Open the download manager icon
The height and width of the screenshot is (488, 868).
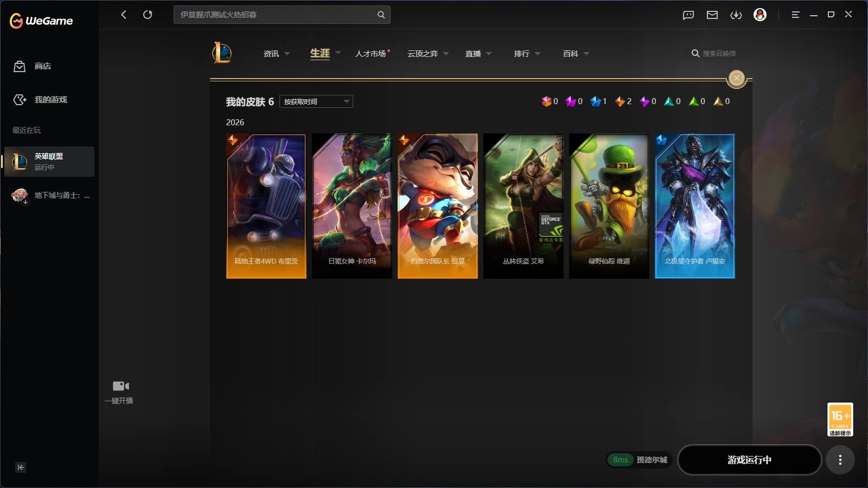pos(736,15)
